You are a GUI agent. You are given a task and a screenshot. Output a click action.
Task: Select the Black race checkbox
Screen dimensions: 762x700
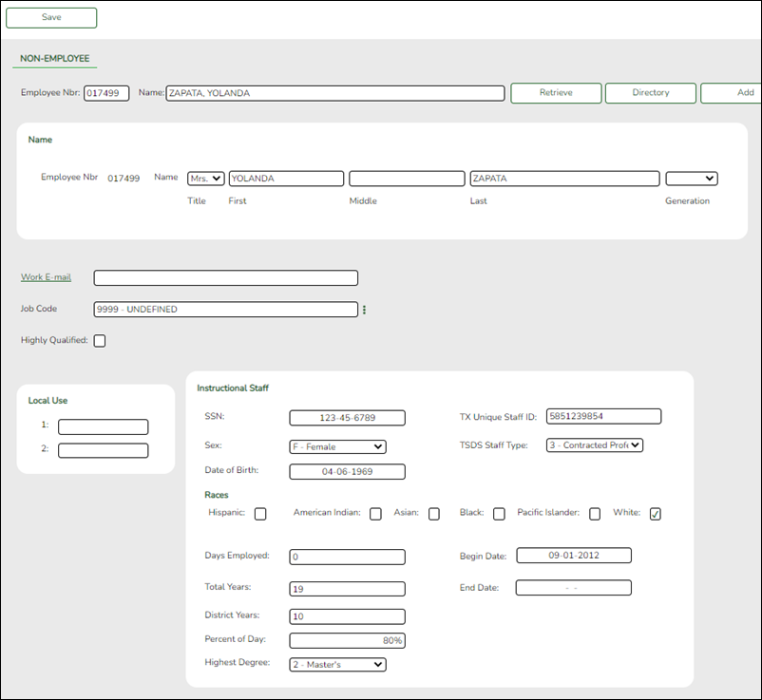tap(499, 514)
